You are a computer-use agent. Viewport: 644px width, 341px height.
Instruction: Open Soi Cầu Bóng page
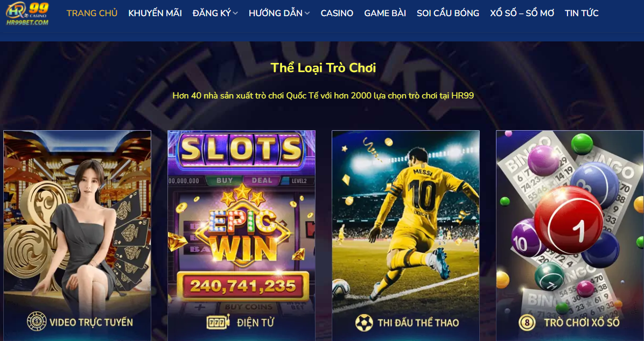pos(447,13)
